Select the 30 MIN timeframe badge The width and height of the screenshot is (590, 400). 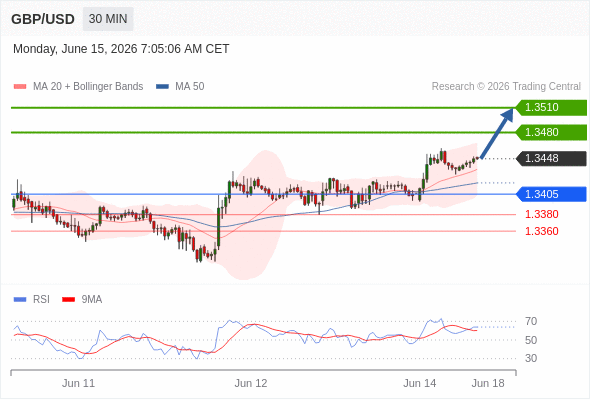point(108,19)
